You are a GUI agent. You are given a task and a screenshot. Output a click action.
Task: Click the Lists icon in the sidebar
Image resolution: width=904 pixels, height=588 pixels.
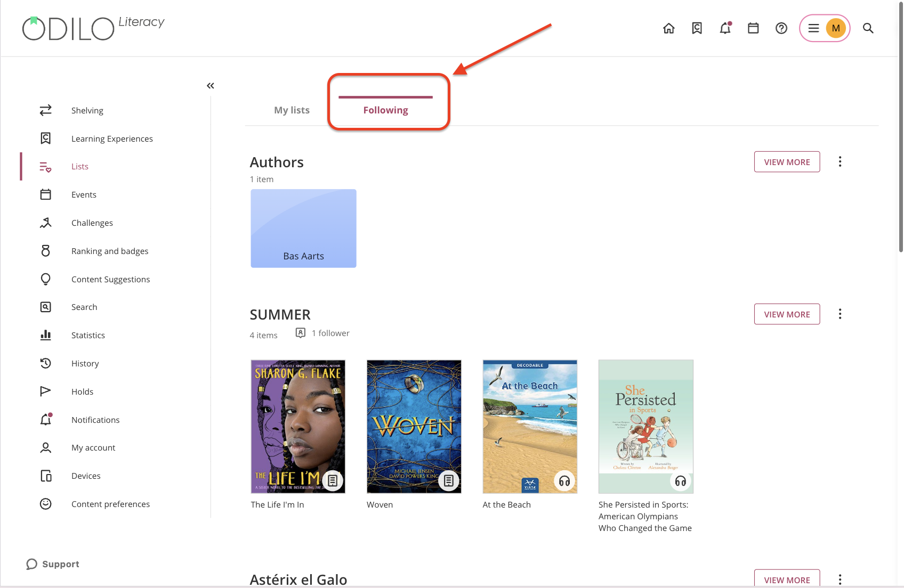[46, 167]
